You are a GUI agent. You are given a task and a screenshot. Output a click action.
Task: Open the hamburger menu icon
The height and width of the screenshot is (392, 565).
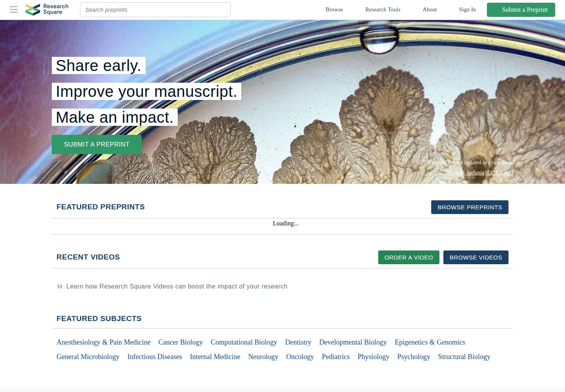click(14, 9)
